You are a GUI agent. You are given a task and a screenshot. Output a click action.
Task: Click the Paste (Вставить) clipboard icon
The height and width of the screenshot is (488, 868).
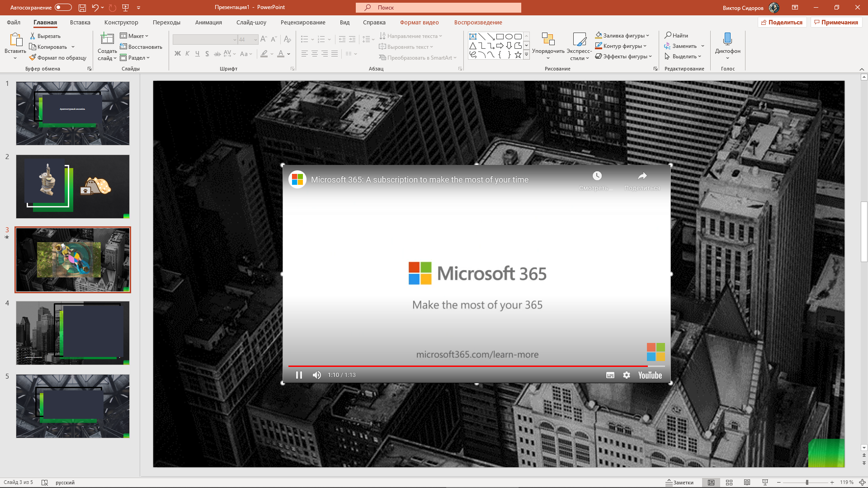[15, 40]
